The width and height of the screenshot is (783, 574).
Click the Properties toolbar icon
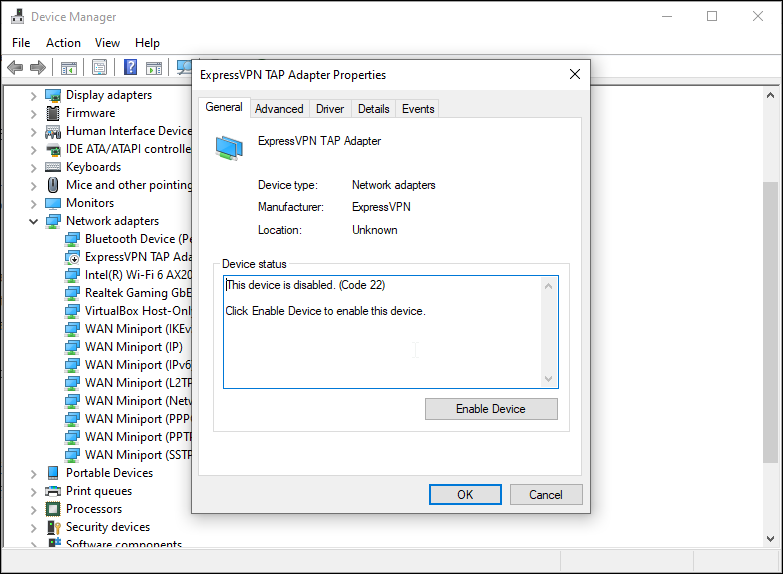point(99,67)
